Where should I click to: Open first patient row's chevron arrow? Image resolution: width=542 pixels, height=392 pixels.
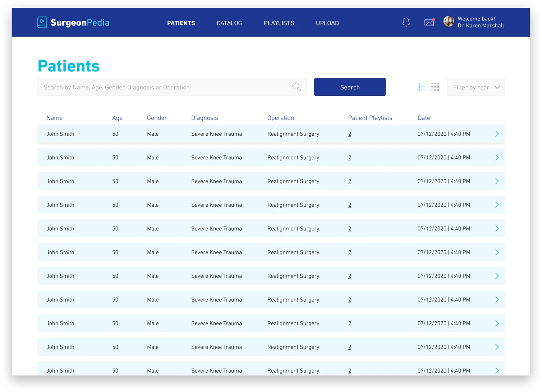[497, 134]
